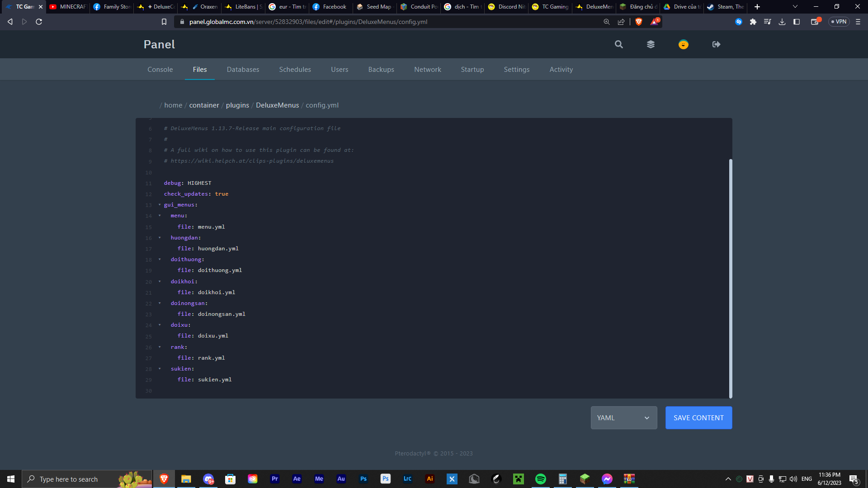Bookmark page with the bookmark icon

(164, 22)
